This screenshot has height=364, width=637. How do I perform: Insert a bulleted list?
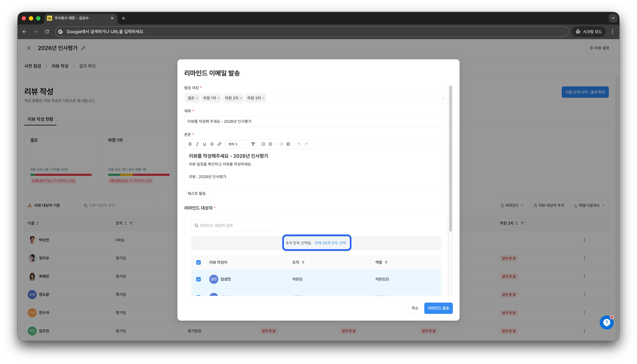271,144
